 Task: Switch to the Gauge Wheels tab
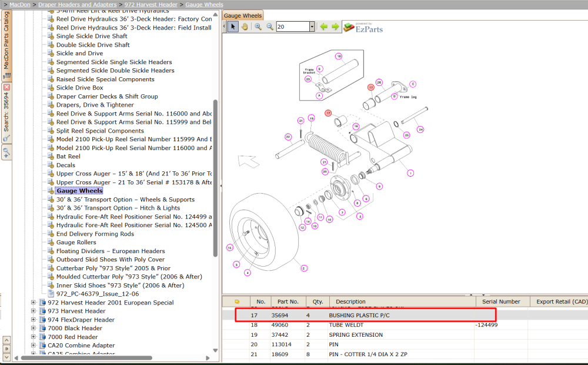click(243, 15)
